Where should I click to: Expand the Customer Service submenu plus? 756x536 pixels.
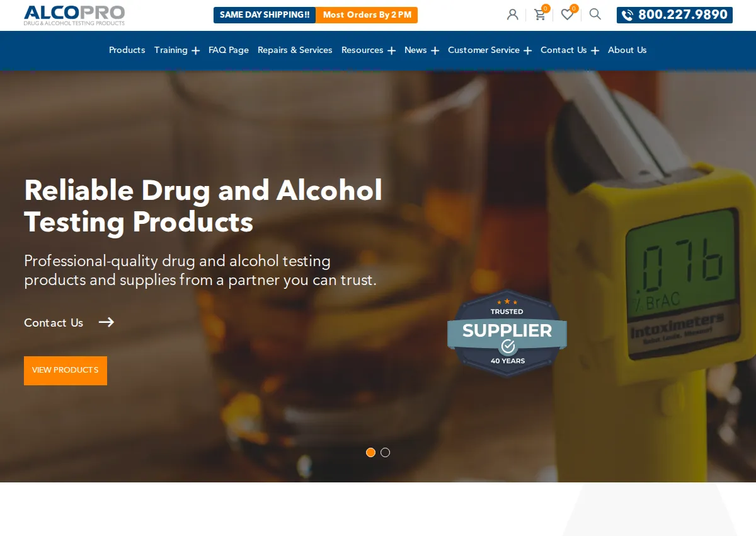click(x=527, y=50)
